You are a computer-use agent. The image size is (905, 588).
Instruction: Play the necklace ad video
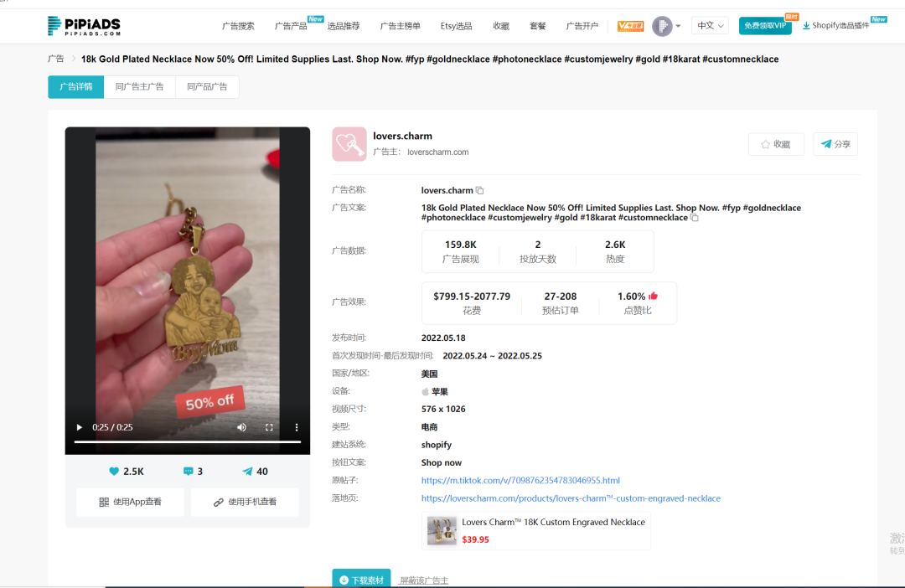tap(80, 427)
